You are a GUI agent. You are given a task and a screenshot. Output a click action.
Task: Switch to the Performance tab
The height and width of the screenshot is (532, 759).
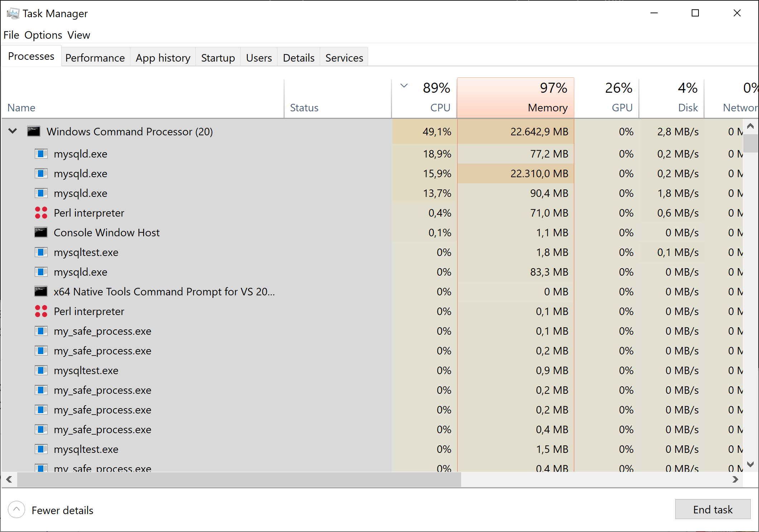(x=95, y=58)
